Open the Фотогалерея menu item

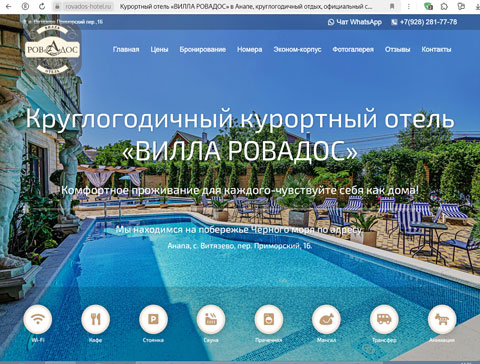coord(353,50)
